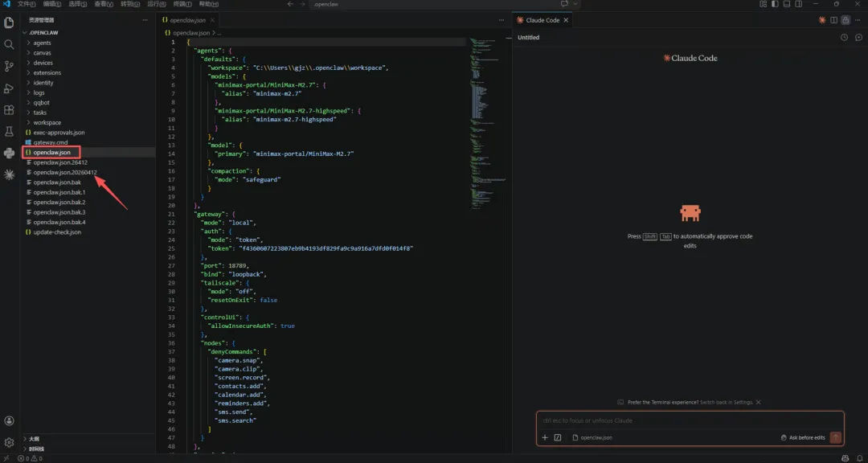Image resolution: width=868 pixels, height=463 pixels.
Task: Open Run and Debug view in activity bar
Action: click(9, 88)
